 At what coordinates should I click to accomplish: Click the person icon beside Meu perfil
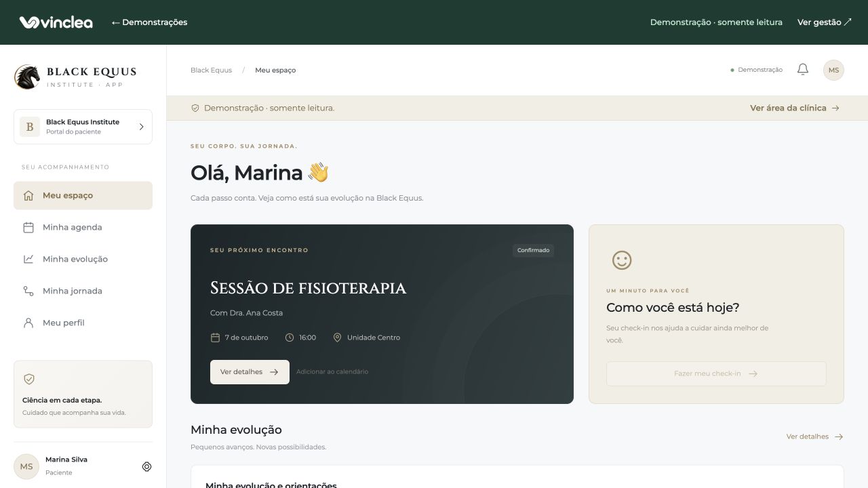[28, 323]
